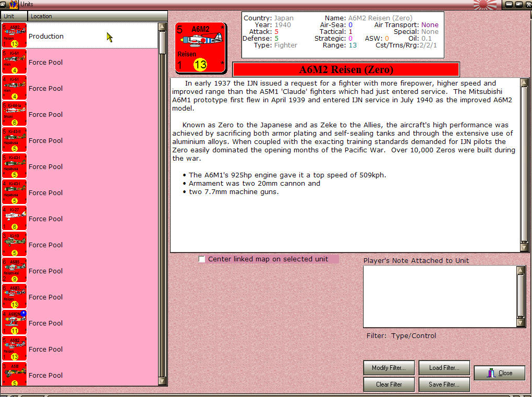Click the Production location cell
The width and height of the screenshot is (532, 397).
coord(92,35)
